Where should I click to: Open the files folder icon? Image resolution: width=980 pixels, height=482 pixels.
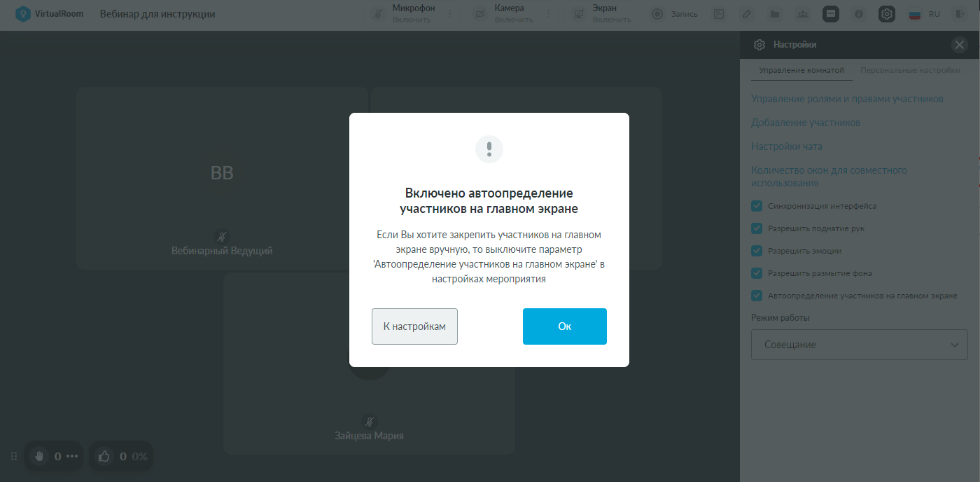click(x=775, y=14)
